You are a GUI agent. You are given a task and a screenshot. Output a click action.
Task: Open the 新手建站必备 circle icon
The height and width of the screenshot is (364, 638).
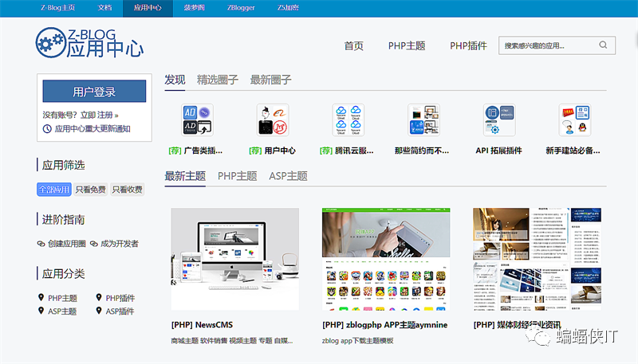(x=575, y=119)
